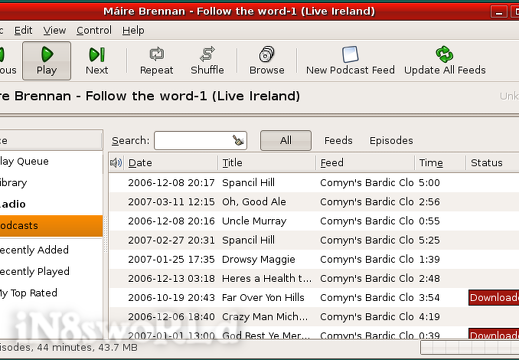Select the Far Over Yon Hills episode

pyautogui.click(x=314, y=298)
